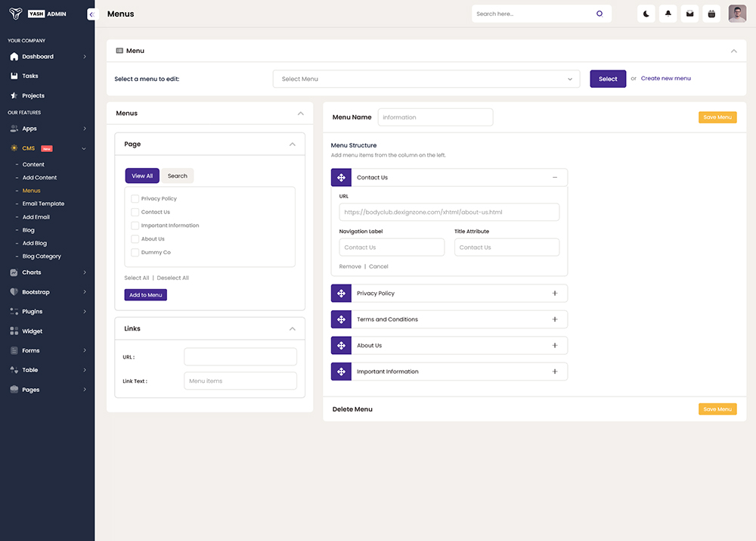Open the user profile avatar
This screenshot has width=756, height=541.
pos(737,14)
